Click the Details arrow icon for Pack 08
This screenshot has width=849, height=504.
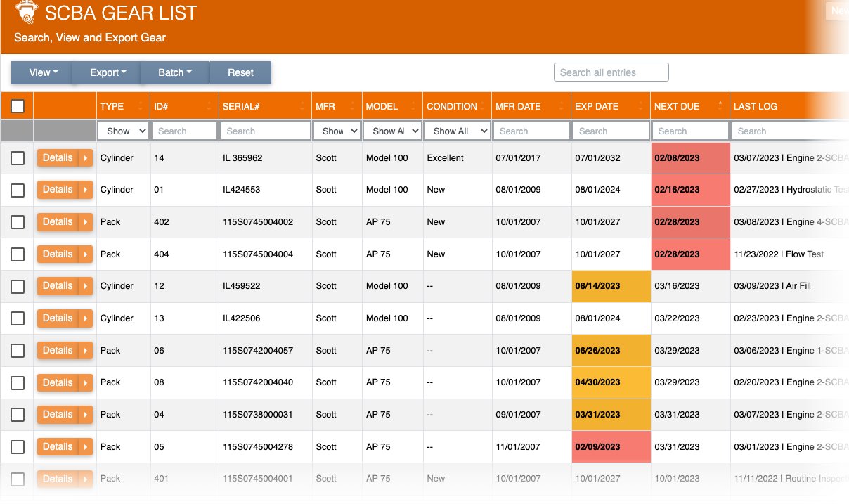click(86, 383)
